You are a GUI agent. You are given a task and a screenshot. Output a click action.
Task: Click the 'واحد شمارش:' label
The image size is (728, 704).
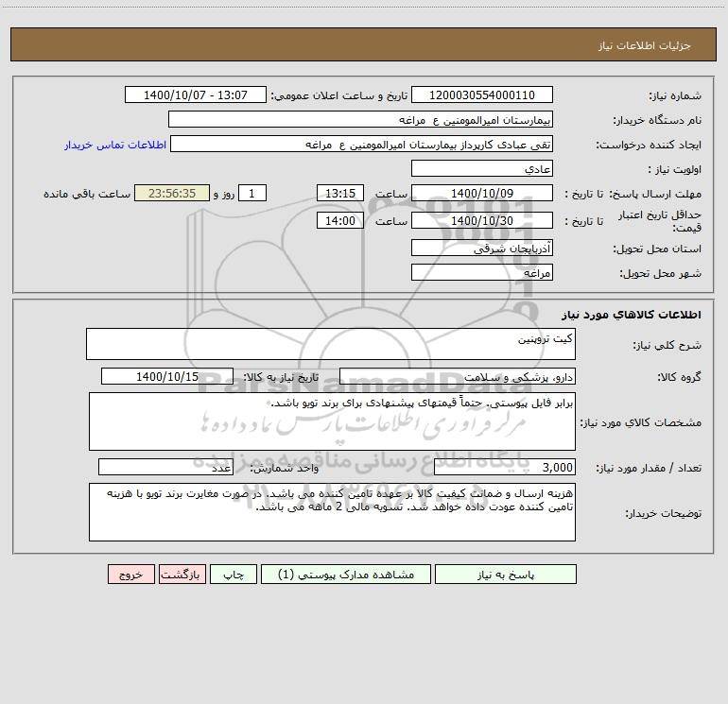285,468
